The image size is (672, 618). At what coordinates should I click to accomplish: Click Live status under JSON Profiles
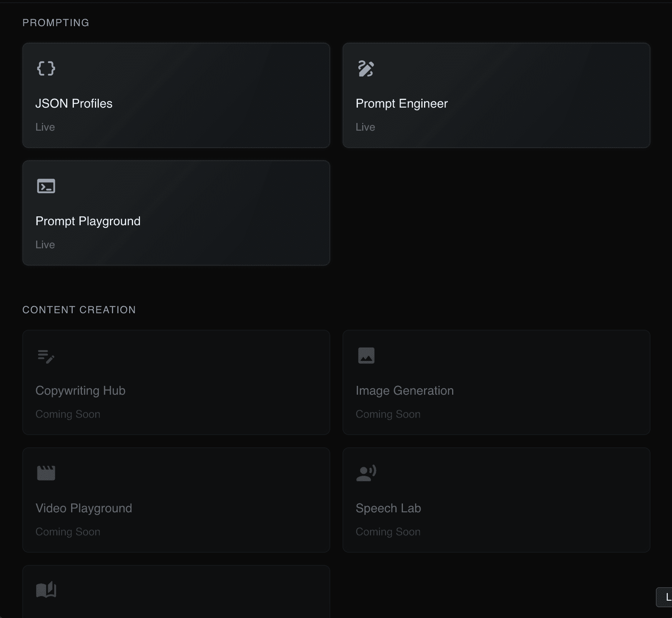[45, 127]
